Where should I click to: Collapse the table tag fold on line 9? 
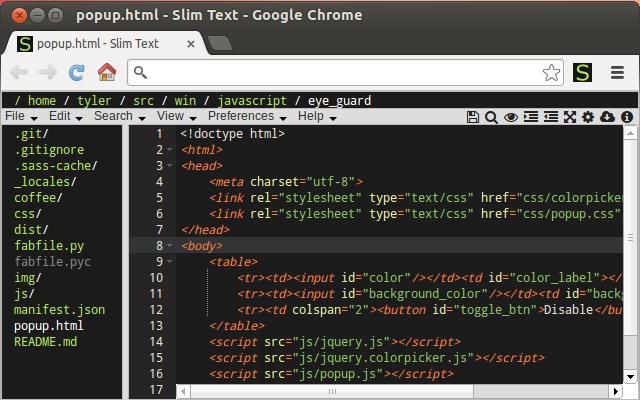[x=170, y=262]
